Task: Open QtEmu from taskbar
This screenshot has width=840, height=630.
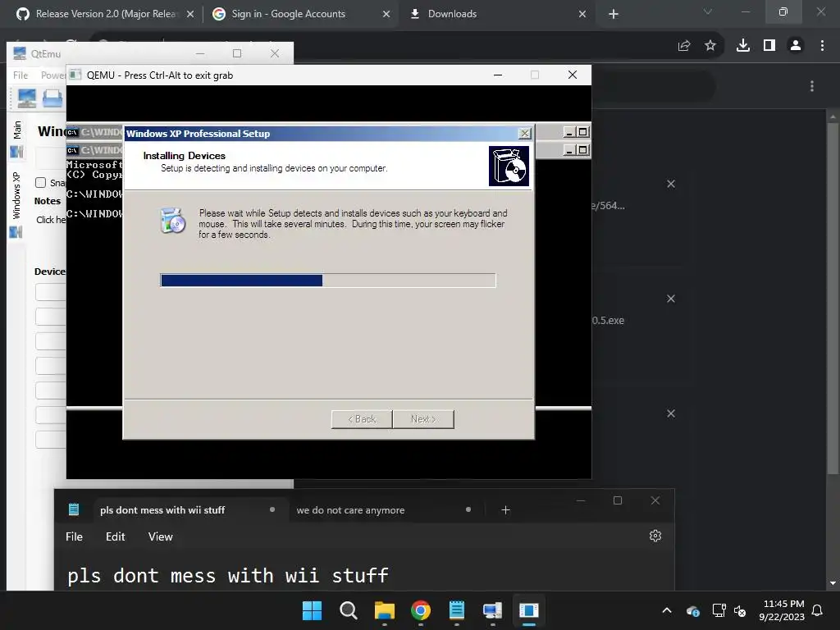Action: coord(492,610)
